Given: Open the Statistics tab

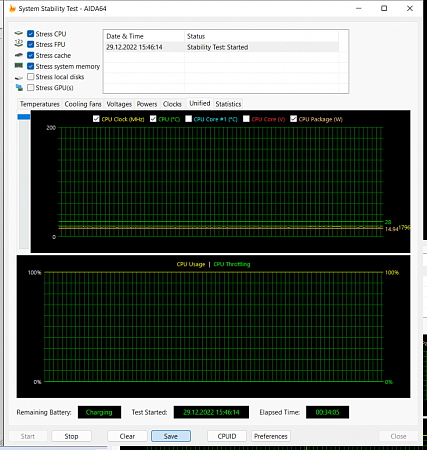Looking at the screenshot, I should [228, 104].
